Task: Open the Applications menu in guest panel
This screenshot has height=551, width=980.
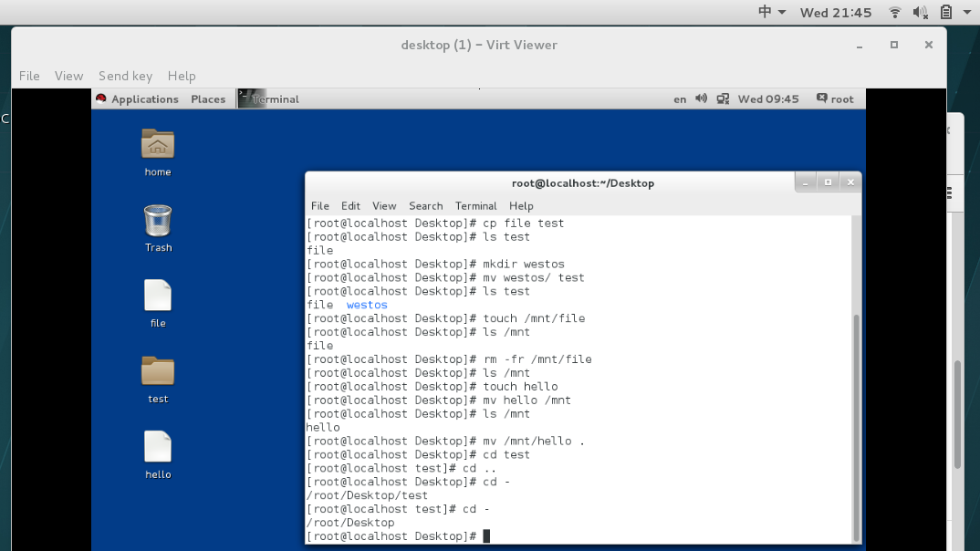Action: tap(145, 99)
